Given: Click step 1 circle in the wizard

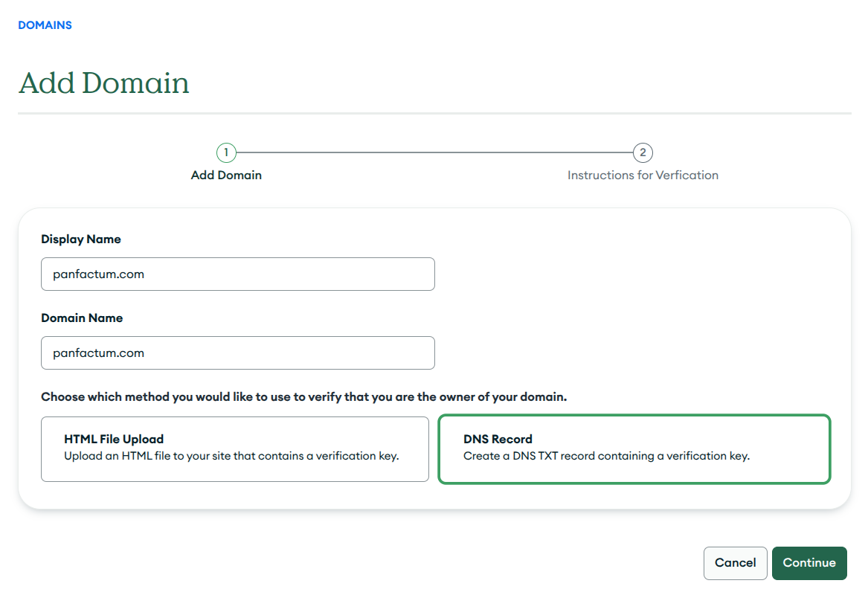Looking at the screenshot, I should (x=227, y=152).
